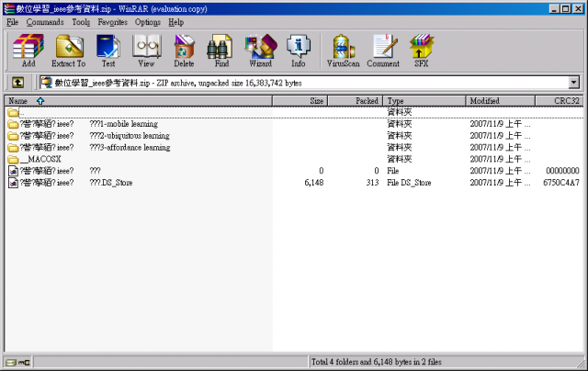Select the 1-mobile learning folder name

click(x=89, y=124)
